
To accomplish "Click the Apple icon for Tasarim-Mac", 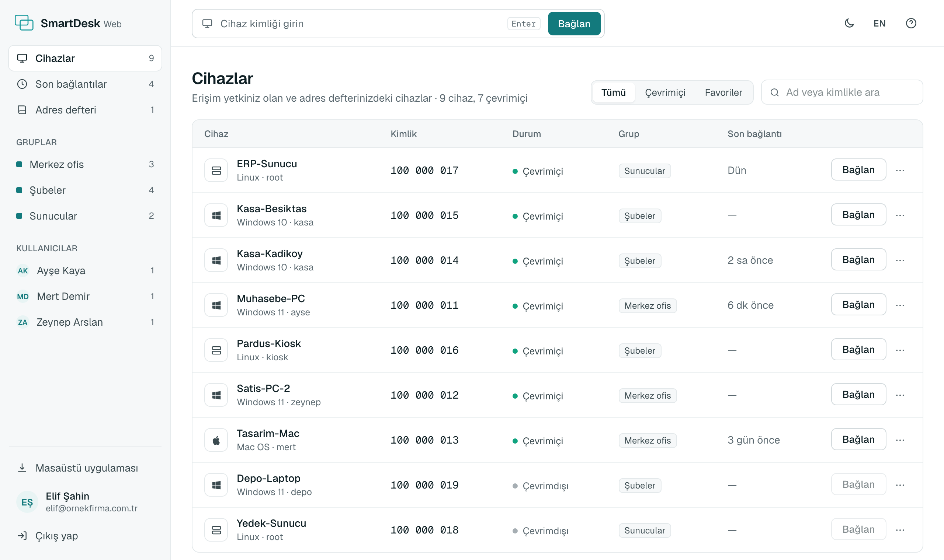I will [x=216, y=440].
